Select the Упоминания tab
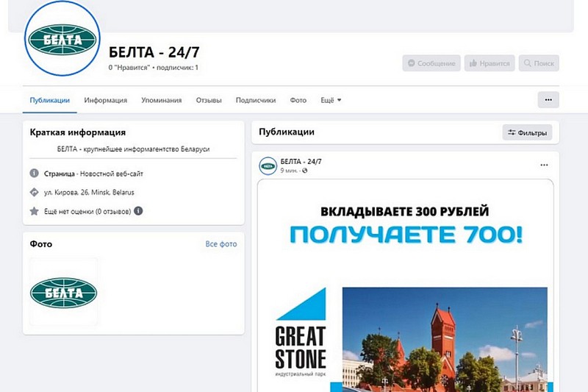Screen dimensions: 588x392 coord(161,100)
